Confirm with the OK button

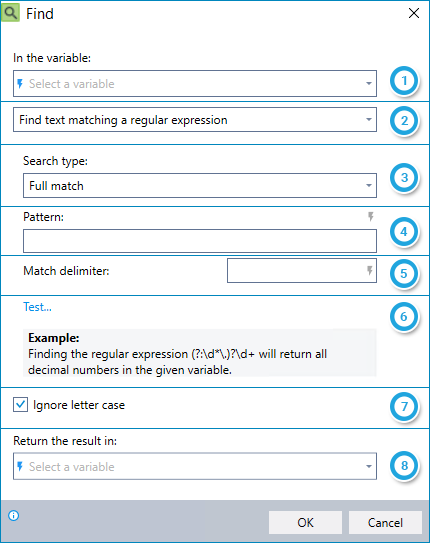click(305, 523)
